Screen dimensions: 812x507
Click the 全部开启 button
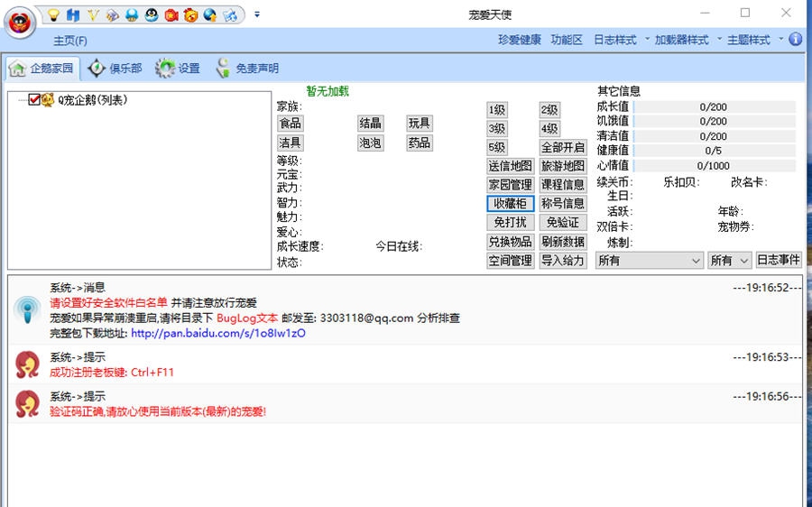click(x=563, y=147)
